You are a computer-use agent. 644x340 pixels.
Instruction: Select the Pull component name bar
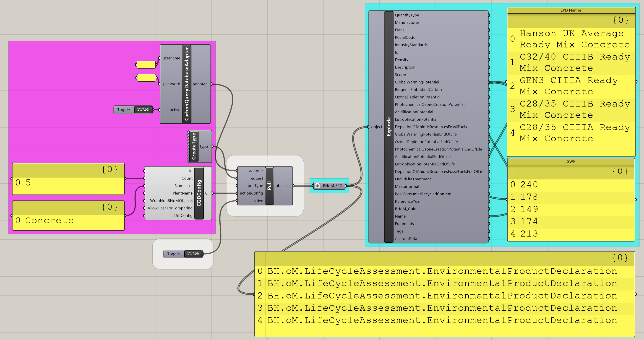pyautogui.click(x=269, y=186)
